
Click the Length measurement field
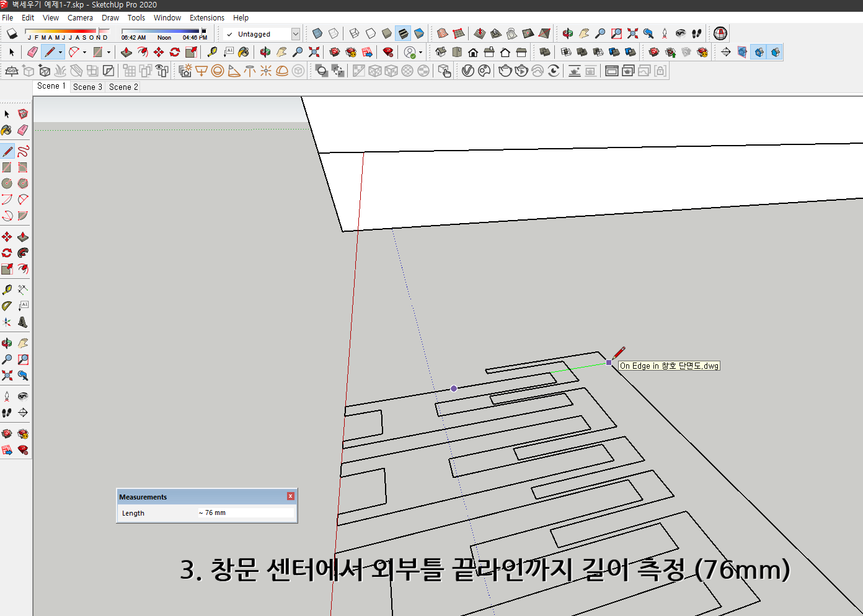[x=245, y=513]
